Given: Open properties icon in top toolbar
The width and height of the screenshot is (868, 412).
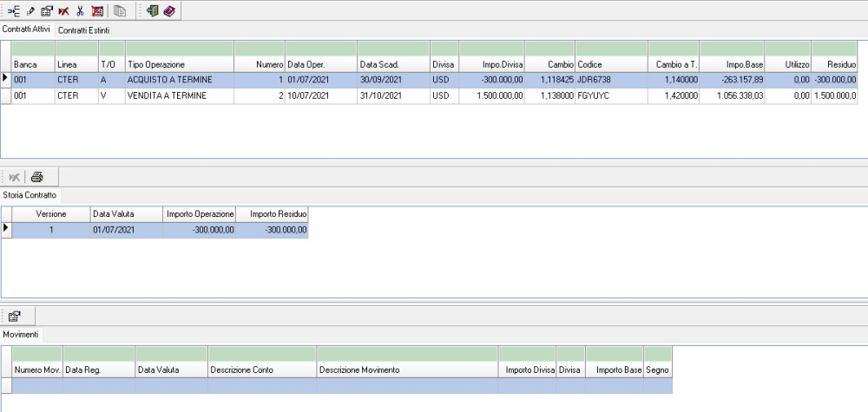Looking at the screenshot, I should tap(47, 10).
